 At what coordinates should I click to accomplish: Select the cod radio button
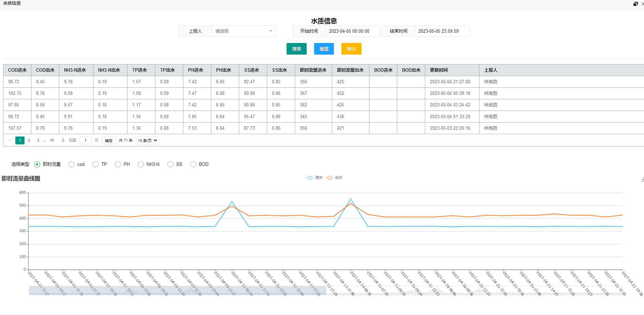(72, 164)
